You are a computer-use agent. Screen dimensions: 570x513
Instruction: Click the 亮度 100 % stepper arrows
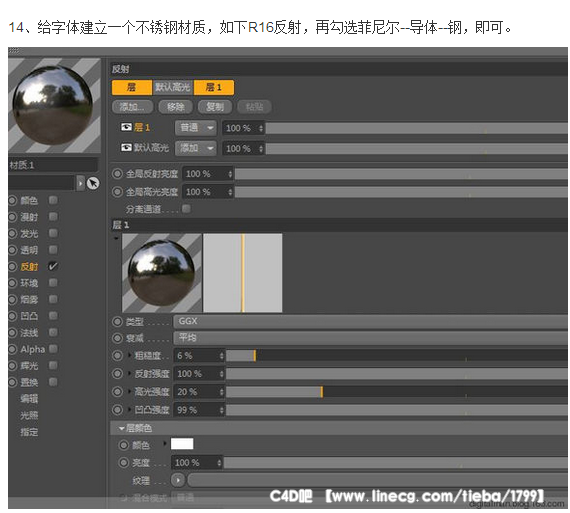point(219,463)
